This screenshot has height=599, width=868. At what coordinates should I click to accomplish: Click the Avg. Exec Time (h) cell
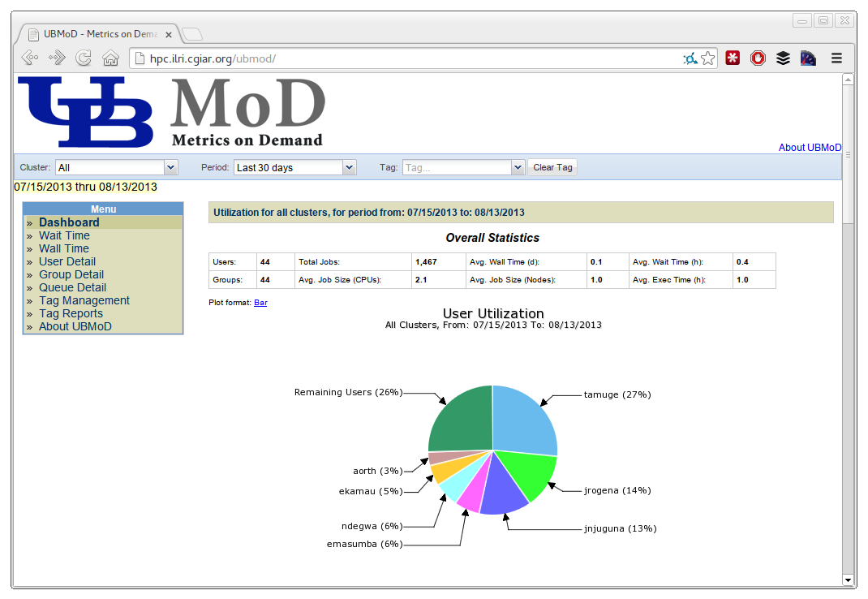pyautogui.click(x=681, y=280)
